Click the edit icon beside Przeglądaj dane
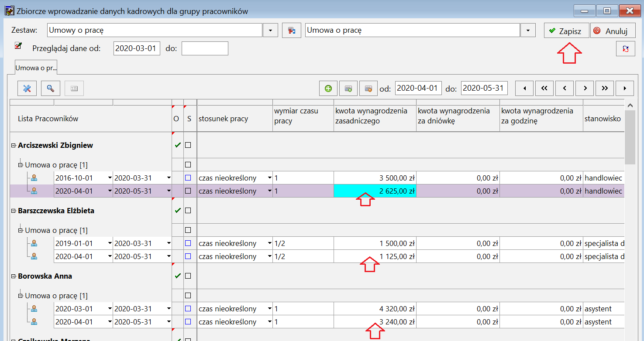Image resolution: width=644 pixels, height=341 pixels. [x=18, y=45]
